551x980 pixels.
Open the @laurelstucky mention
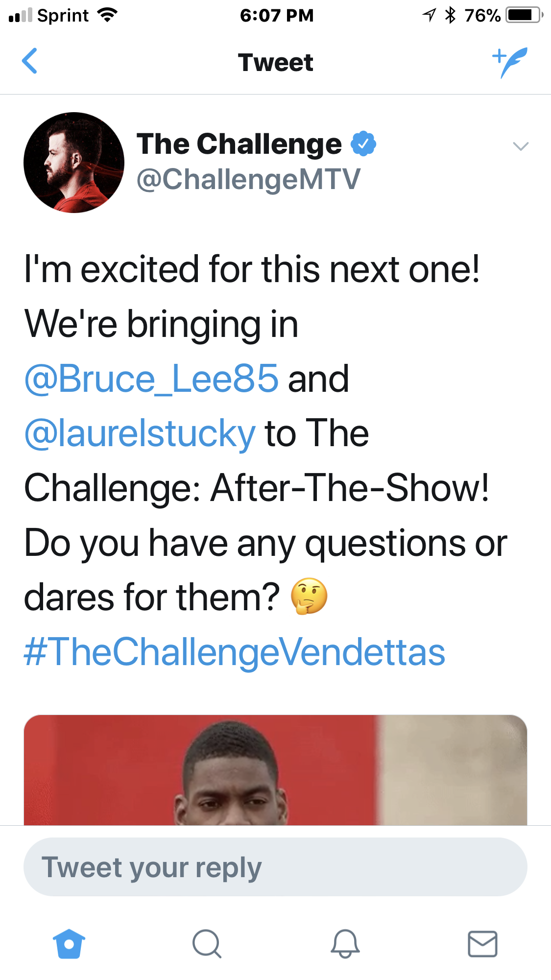[140, 433]
